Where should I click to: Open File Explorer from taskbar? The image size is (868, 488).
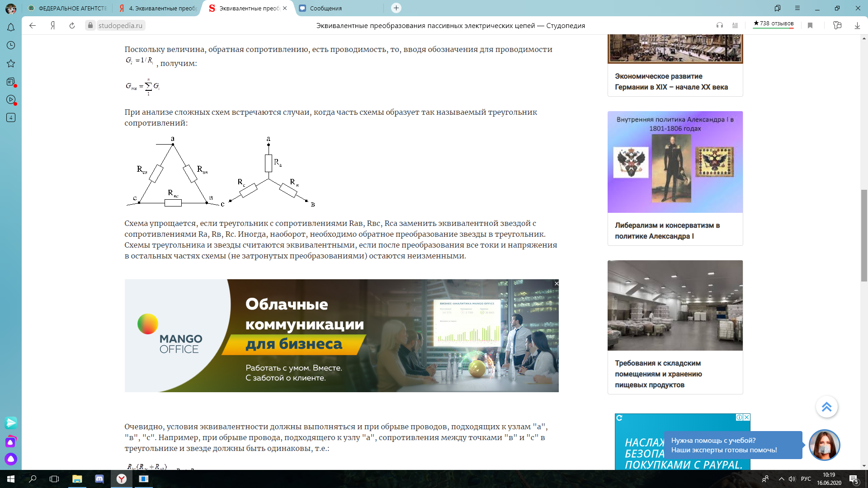coord(77,479)
